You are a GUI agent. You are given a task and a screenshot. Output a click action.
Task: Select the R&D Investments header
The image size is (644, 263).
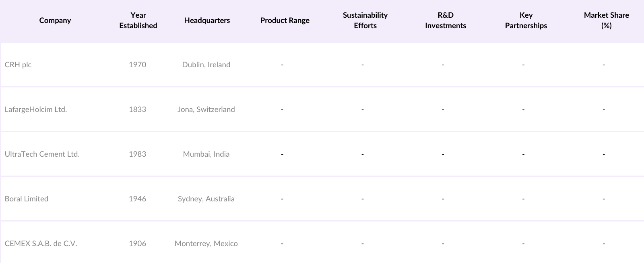[446, 21]
